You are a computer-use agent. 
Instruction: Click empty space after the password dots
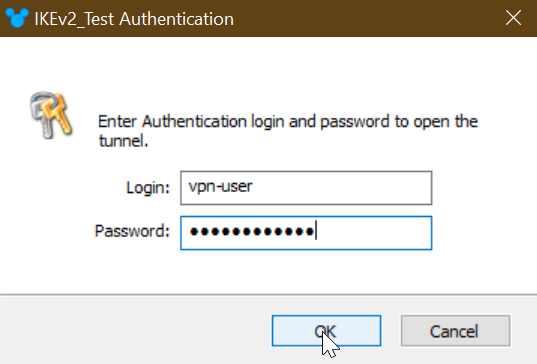373,233
